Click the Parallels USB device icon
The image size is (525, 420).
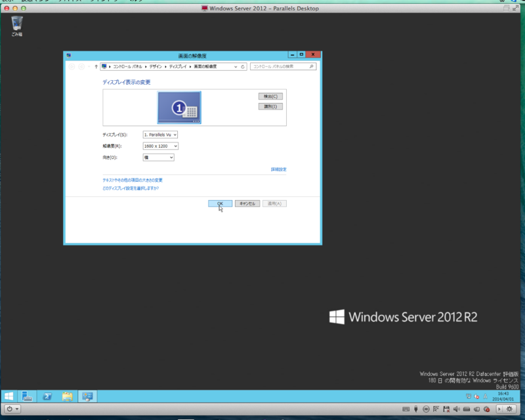416,409
